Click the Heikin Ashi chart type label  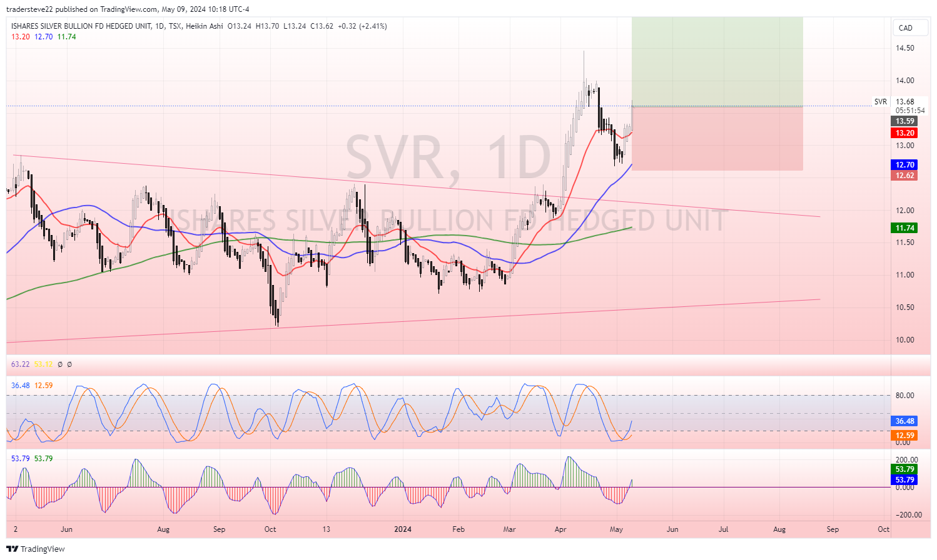204,26
